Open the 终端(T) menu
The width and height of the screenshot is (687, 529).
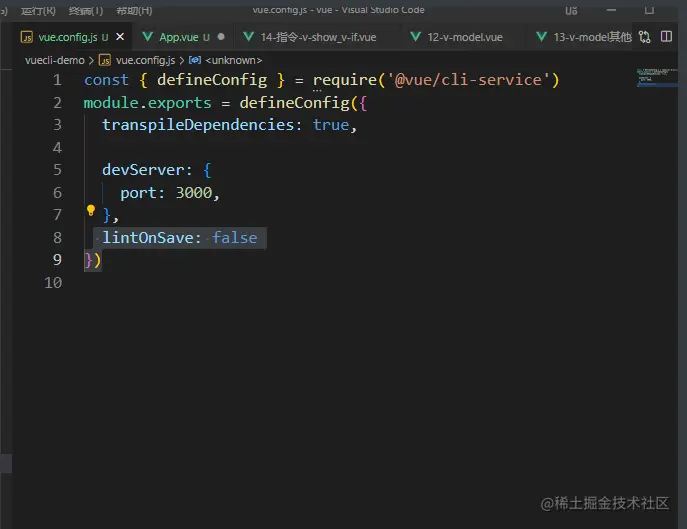[86, 10]
